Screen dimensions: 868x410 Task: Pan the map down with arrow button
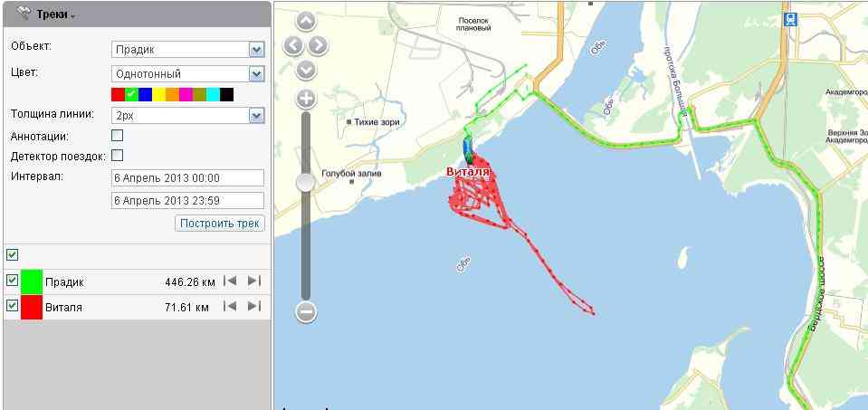pyautogui.click(x=306, y=70)
